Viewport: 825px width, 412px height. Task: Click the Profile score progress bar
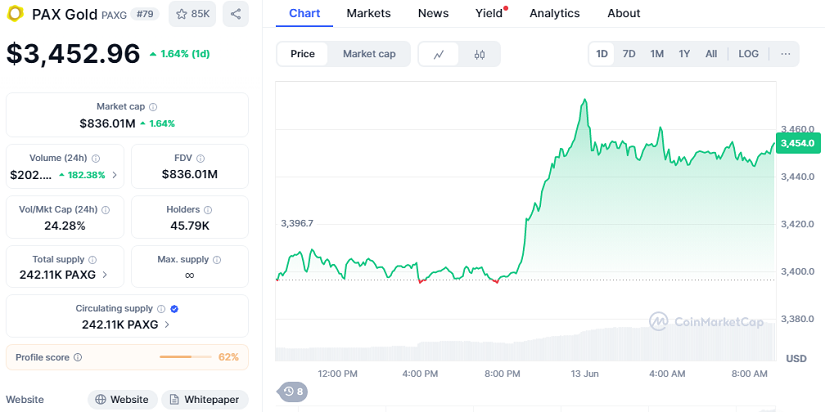click(x=183, y=357)
